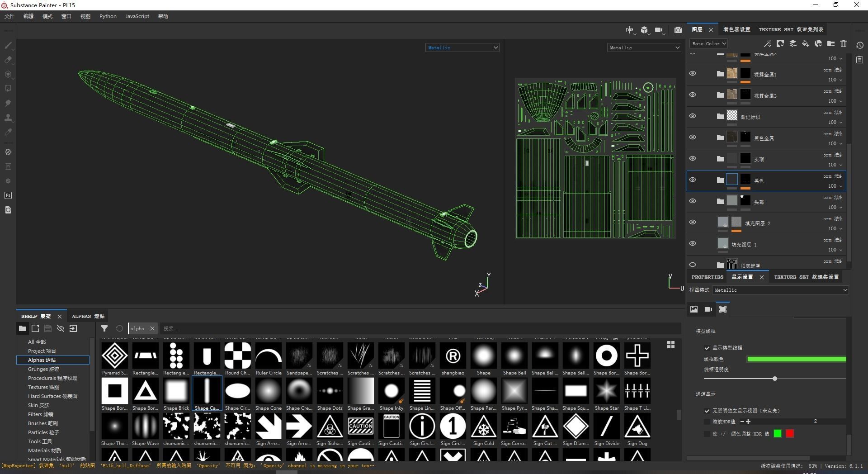Open the viewport display settings icon
Image resolution: width=868 pixels, height=474 pixels.
(723, 309)
